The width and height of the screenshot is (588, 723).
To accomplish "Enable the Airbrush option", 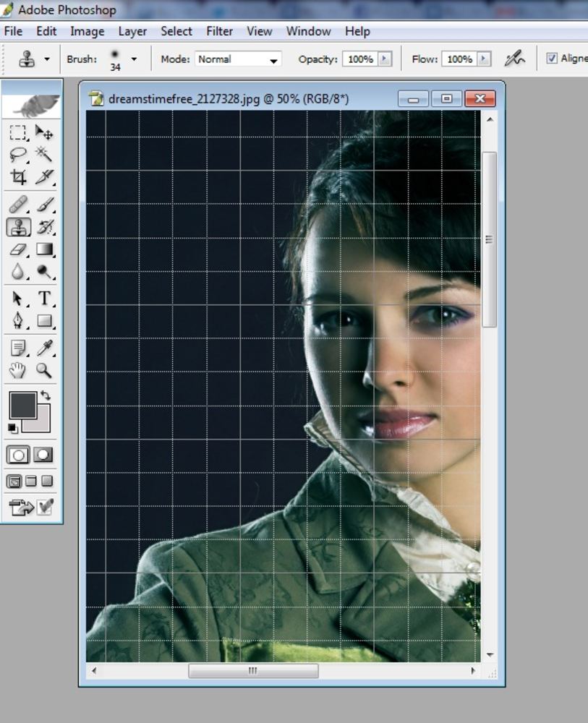I will 514,59.
